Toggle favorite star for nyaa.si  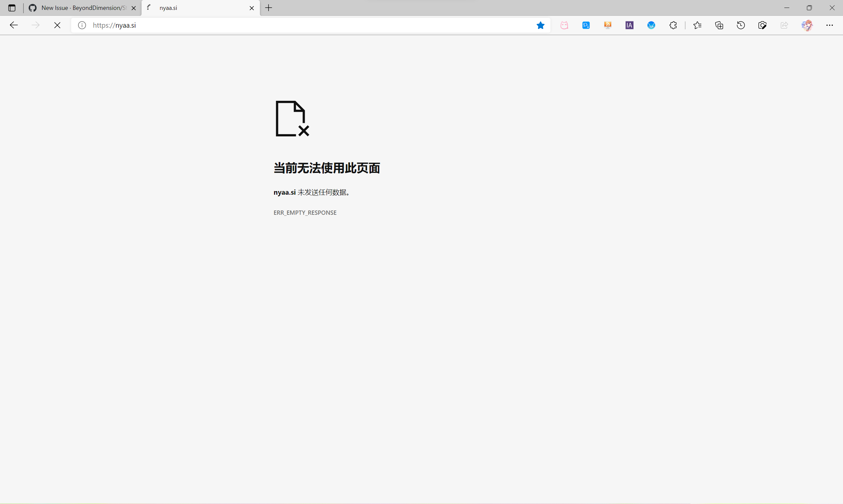point(540,25)
